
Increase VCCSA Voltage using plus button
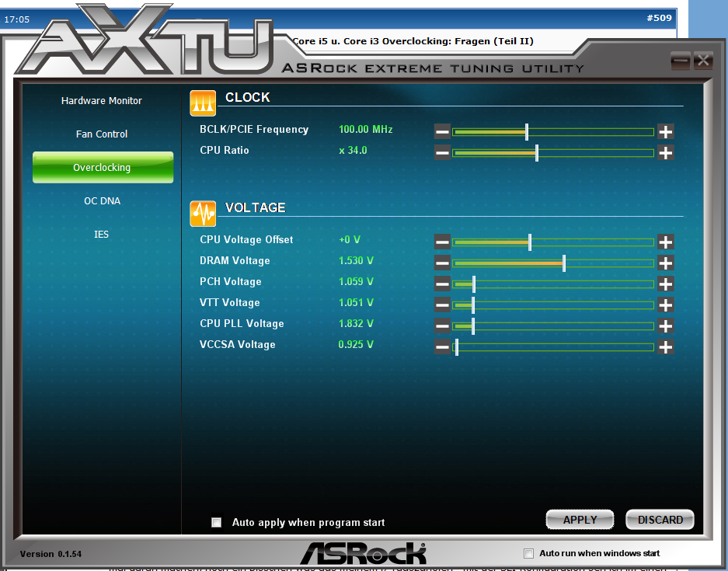pos(666,346)
